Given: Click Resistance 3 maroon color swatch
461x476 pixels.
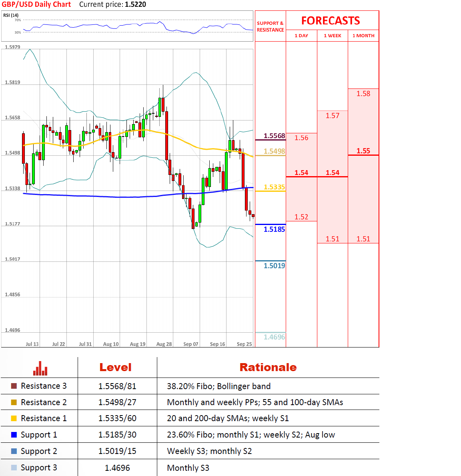Looking at the screenshot, I should (14, 386).
